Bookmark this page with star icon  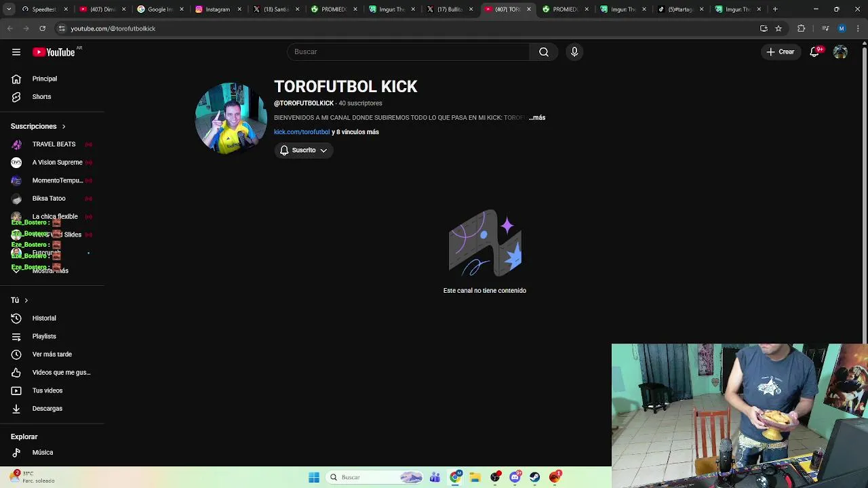point(778,28)
